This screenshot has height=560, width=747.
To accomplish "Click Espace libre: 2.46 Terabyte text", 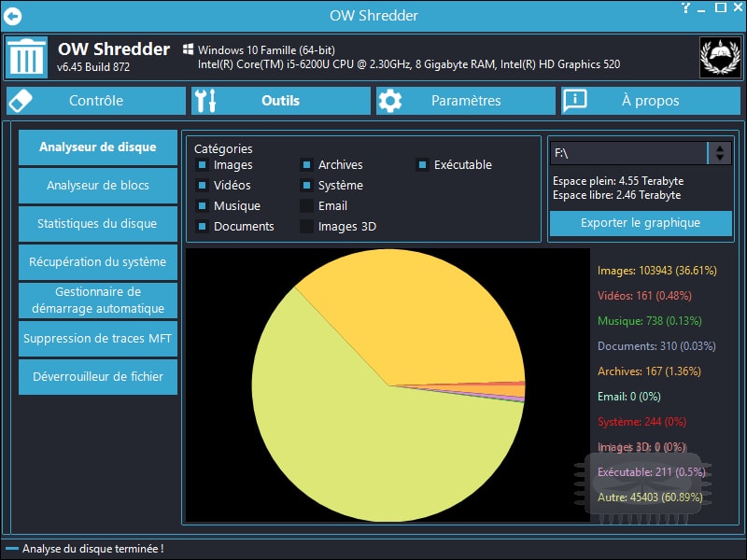I will click(x=616, y=195).
